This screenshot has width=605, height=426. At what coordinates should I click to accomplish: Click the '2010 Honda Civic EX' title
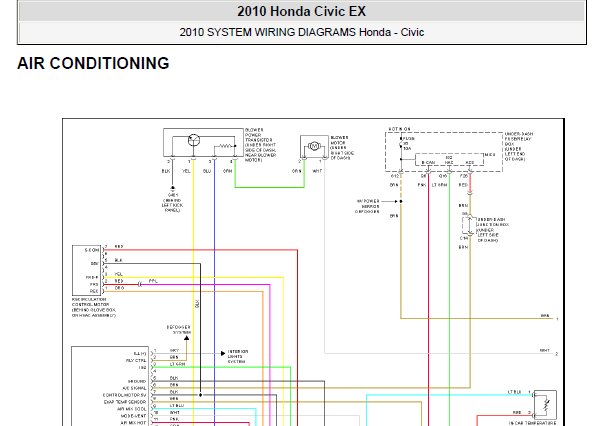301,11
